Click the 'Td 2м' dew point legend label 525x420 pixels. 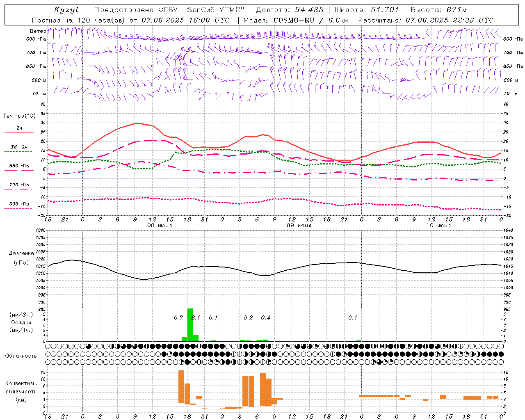click(x=19, y=147)
